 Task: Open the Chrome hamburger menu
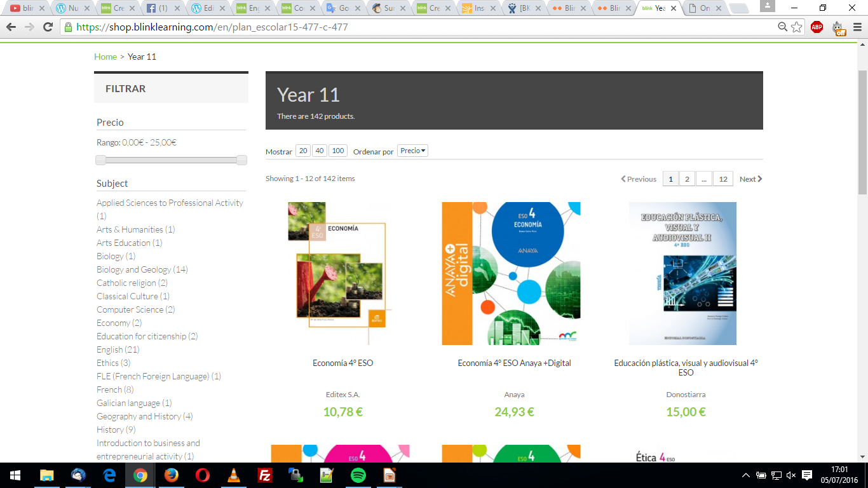pos(857,27)
